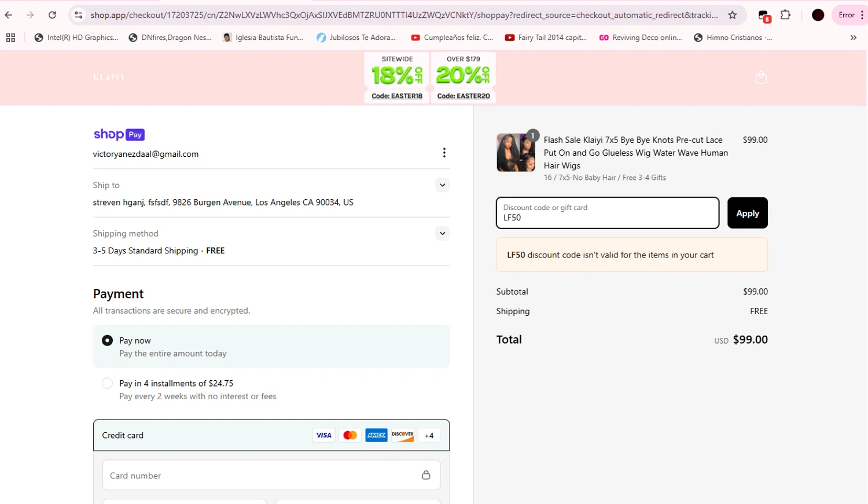
Task: Open the shopping bag cart icon
Action: coord(761,78)
